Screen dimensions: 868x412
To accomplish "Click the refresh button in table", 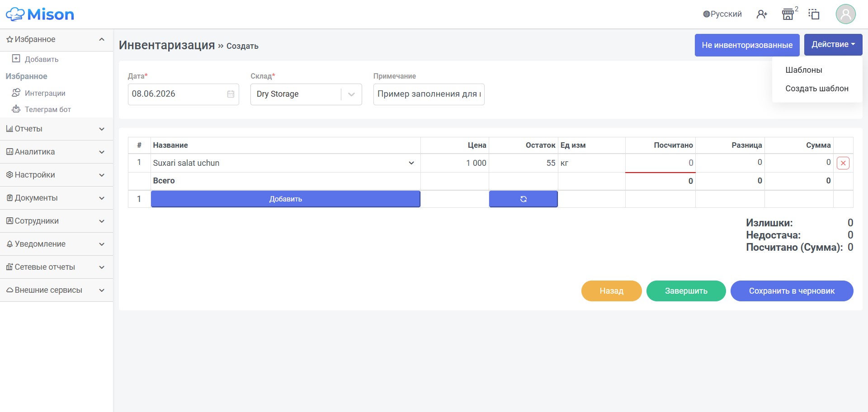I will 524,199.
